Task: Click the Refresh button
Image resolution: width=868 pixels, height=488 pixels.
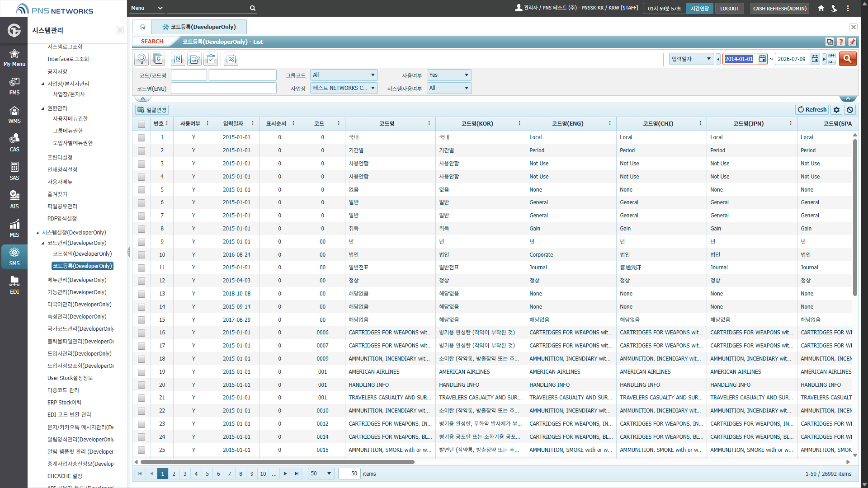Action: (812, 110)
